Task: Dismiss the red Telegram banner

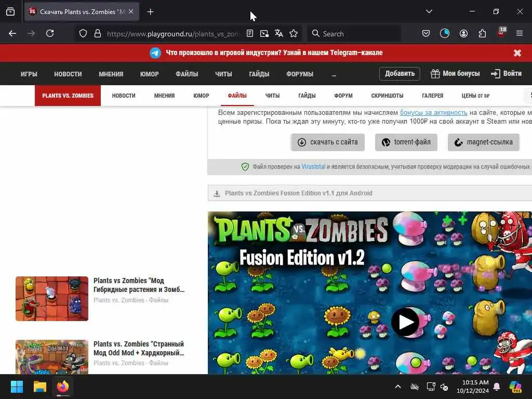Action: pos(517,53)
